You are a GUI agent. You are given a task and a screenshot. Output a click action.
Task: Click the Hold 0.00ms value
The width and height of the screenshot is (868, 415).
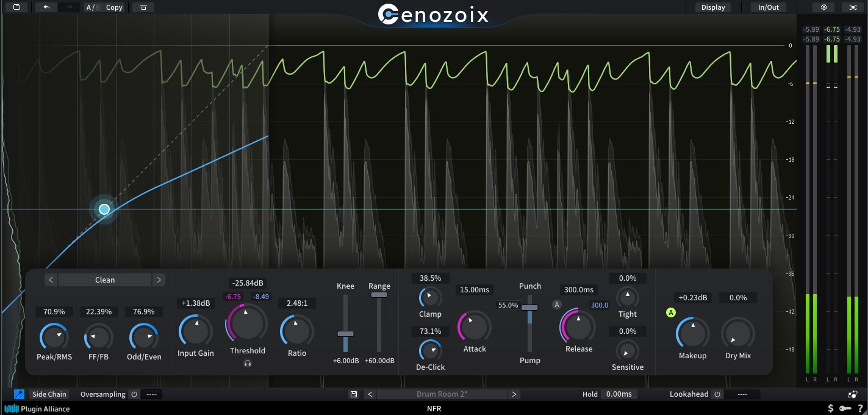(619, 394)
